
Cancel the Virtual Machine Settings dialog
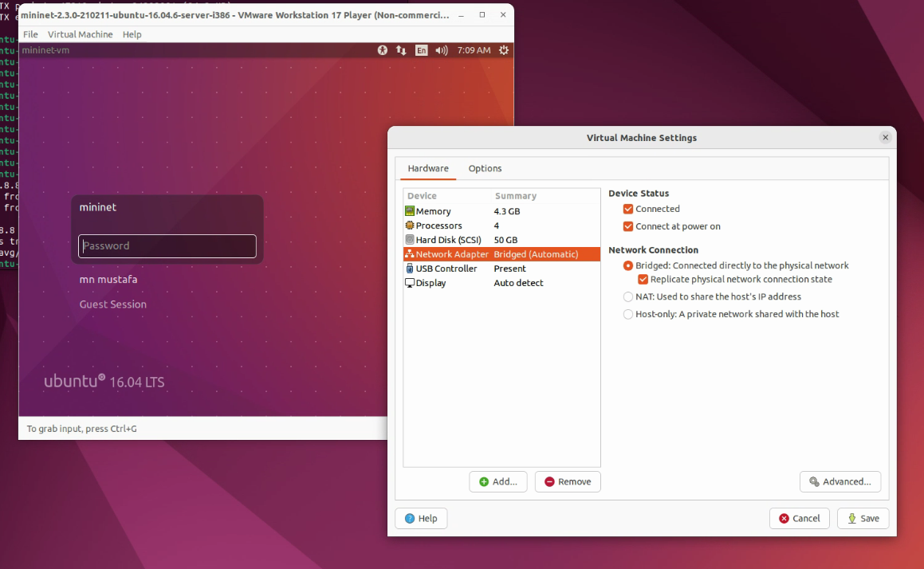tap(799, 518)
